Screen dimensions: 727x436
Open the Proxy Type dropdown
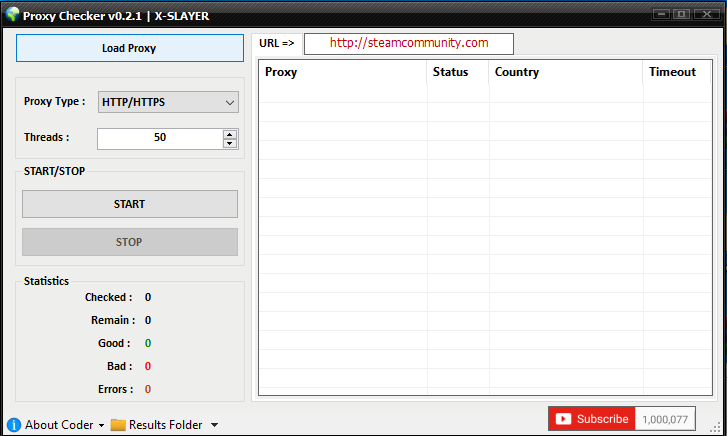(168, 102)
